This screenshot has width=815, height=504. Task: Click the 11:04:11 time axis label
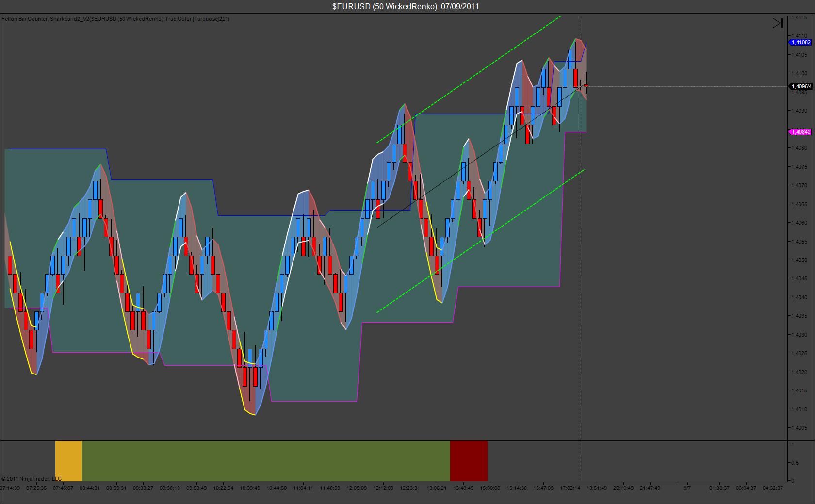click(x=303, y=488)
